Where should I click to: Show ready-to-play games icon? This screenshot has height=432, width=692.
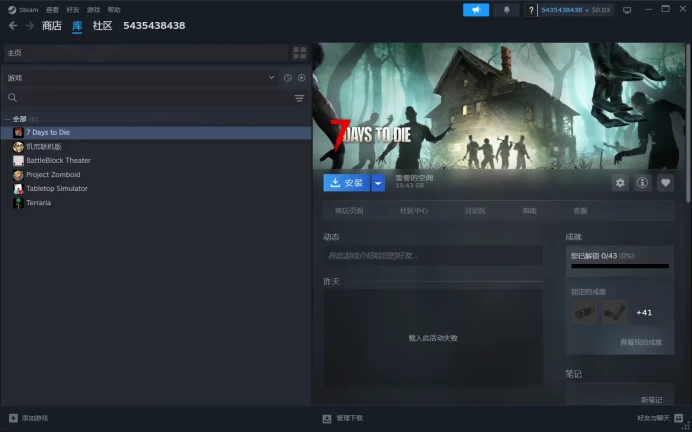pos(301,78)
